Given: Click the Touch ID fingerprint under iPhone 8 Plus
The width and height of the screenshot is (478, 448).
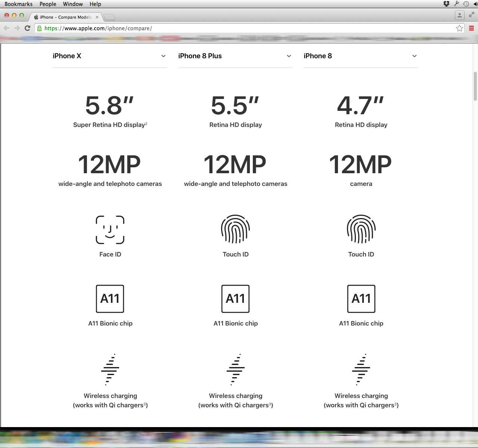Looking at the screenshot, I should click(x=235, y=229).
